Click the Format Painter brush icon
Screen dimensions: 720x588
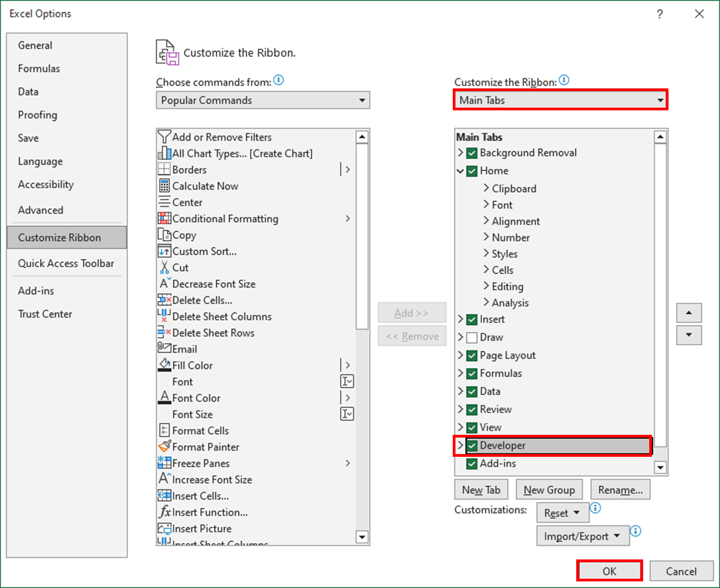164,446
